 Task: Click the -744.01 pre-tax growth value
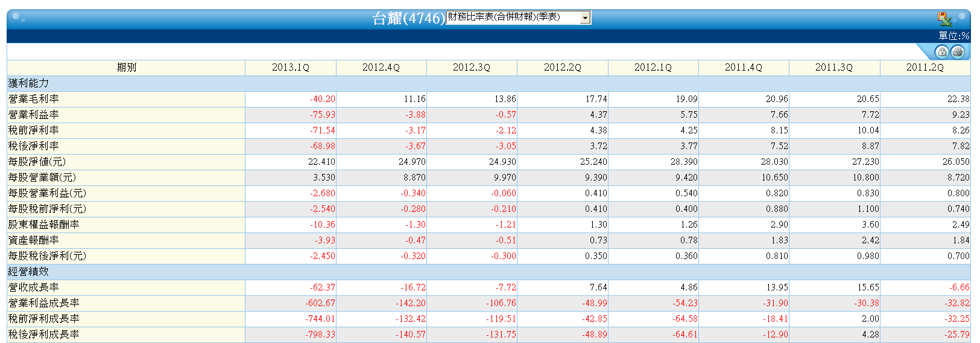coord(320,319)
